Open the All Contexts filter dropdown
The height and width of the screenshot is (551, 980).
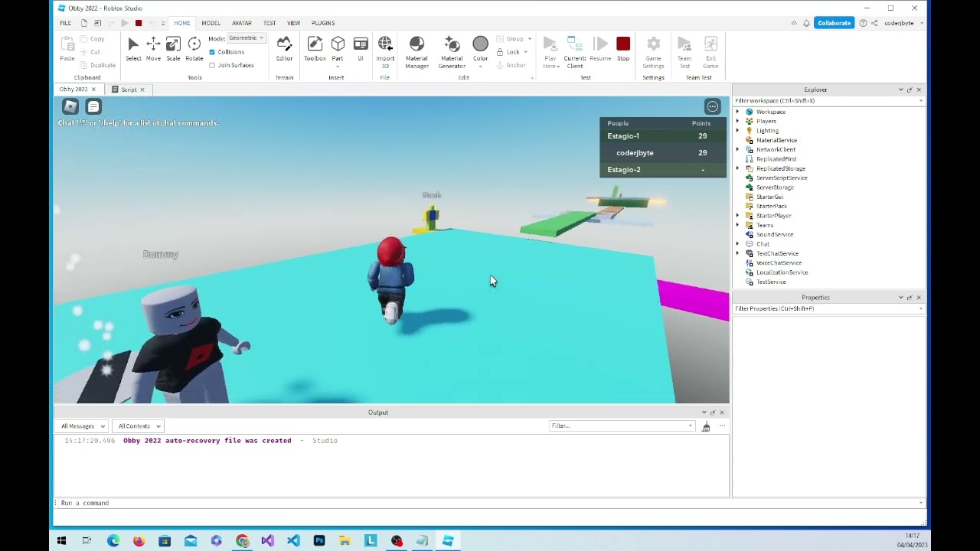coord(139,426)
